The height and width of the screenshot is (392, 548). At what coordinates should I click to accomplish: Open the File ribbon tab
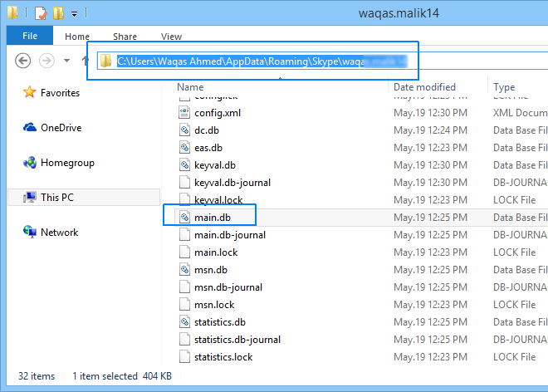30,36
